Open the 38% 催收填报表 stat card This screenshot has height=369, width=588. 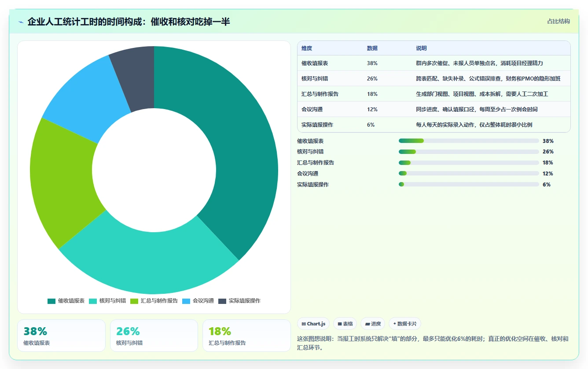click(x=61, y=336)
